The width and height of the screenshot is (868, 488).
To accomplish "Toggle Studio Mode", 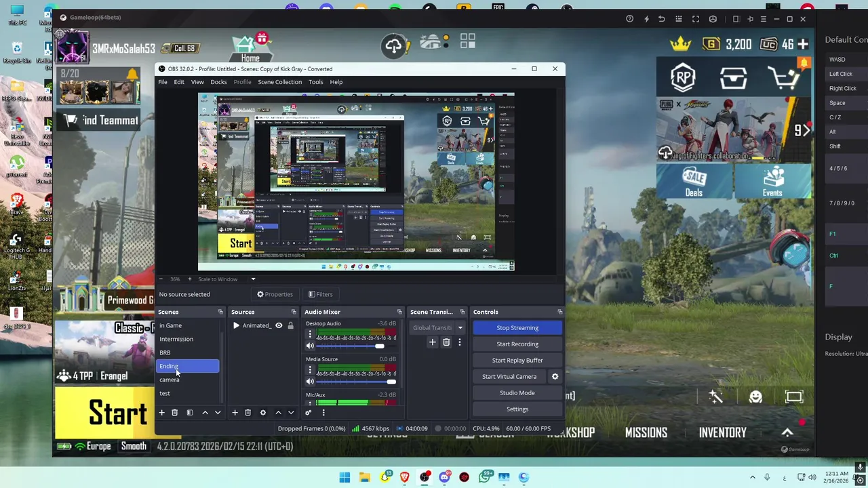I will tap(517, 393).
